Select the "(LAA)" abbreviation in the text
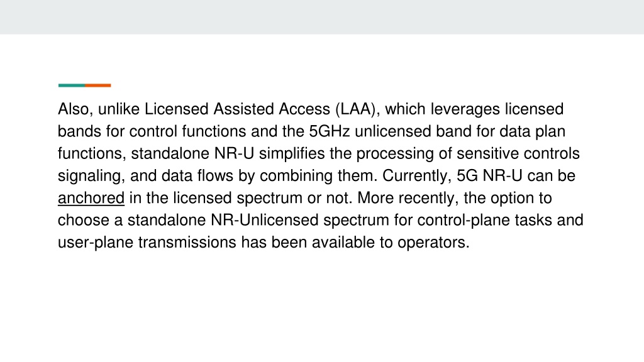 (357, 109)
